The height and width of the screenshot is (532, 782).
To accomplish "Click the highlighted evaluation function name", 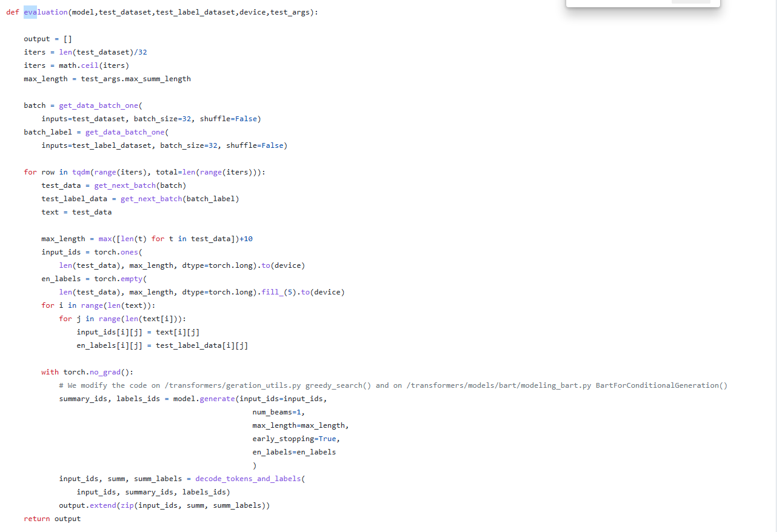I will [45, 12].
